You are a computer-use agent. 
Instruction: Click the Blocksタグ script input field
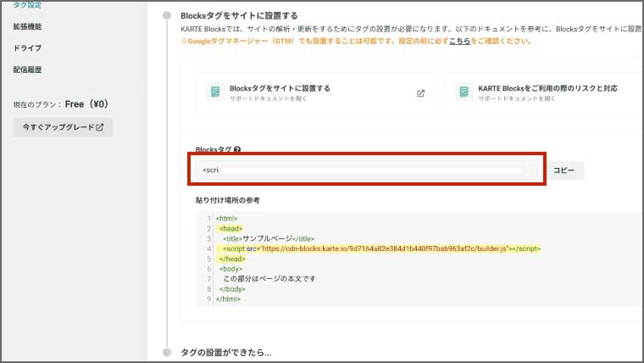pos(366,170)
